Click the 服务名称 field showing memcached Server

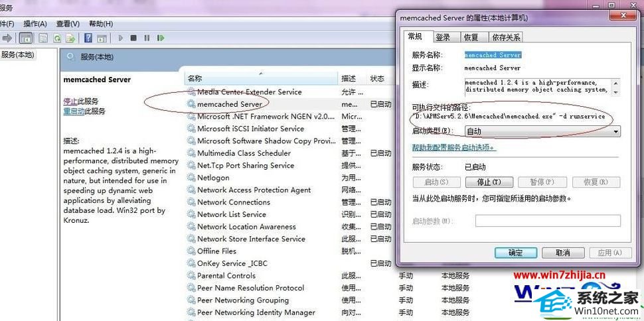pos(493,55)
